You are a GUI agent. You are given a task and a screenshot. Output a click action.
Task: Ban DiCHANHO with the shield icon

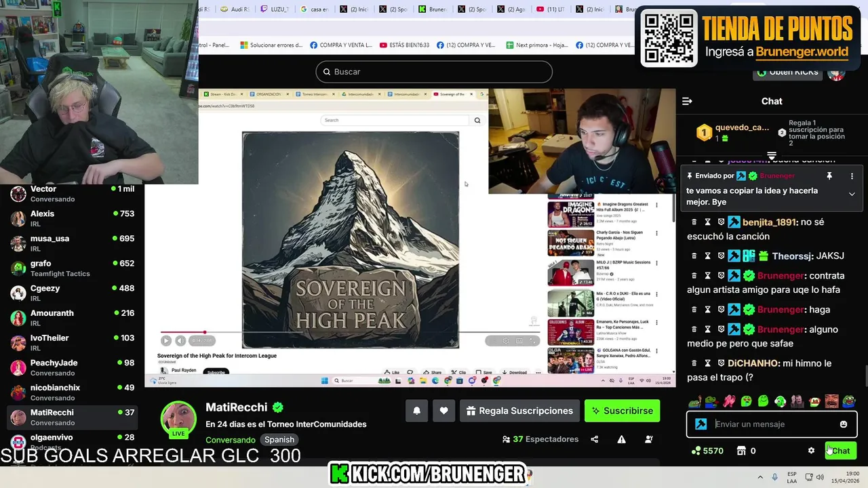[x=721, y=363]
